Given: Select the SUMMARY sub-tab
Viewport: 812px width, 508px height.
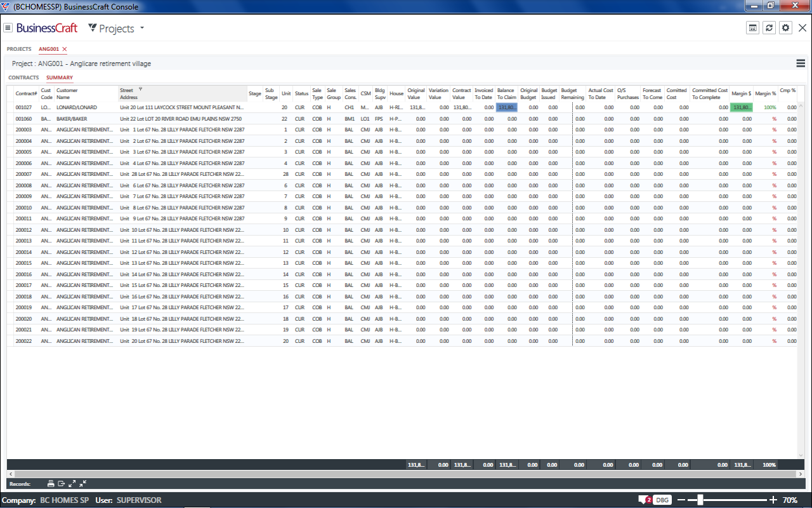Looking at the screenshot, I should tap(60, 77).
